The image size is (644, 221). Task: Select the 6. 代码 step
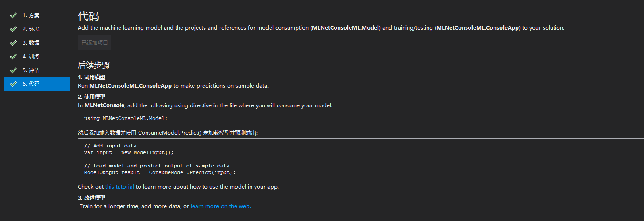coord(37,84)
